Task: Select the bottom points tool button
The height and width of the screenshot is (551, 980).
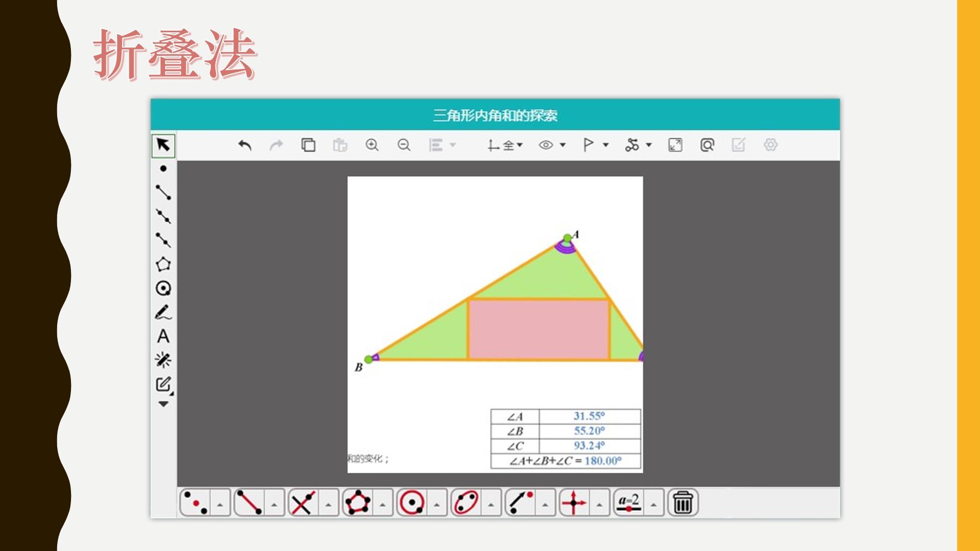Action: point(195,503)
